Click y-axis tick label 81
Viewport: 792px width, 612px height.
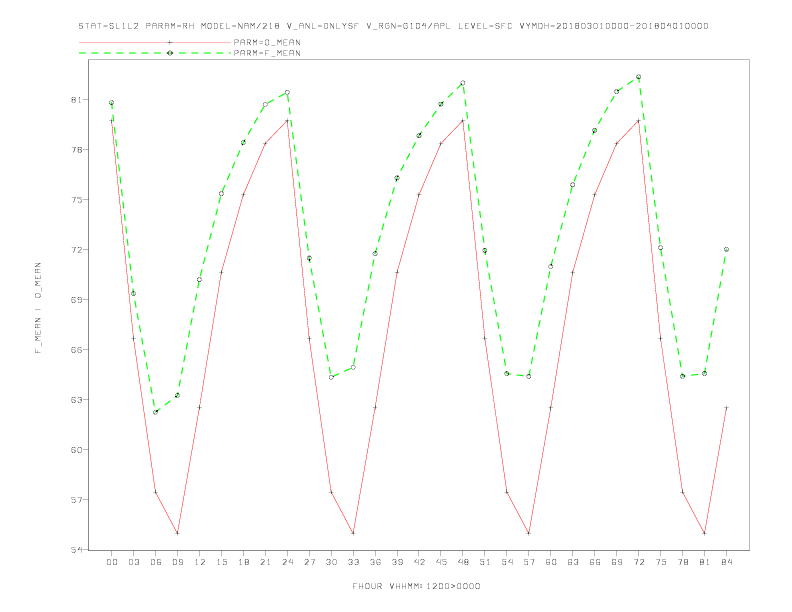(76, 100)
